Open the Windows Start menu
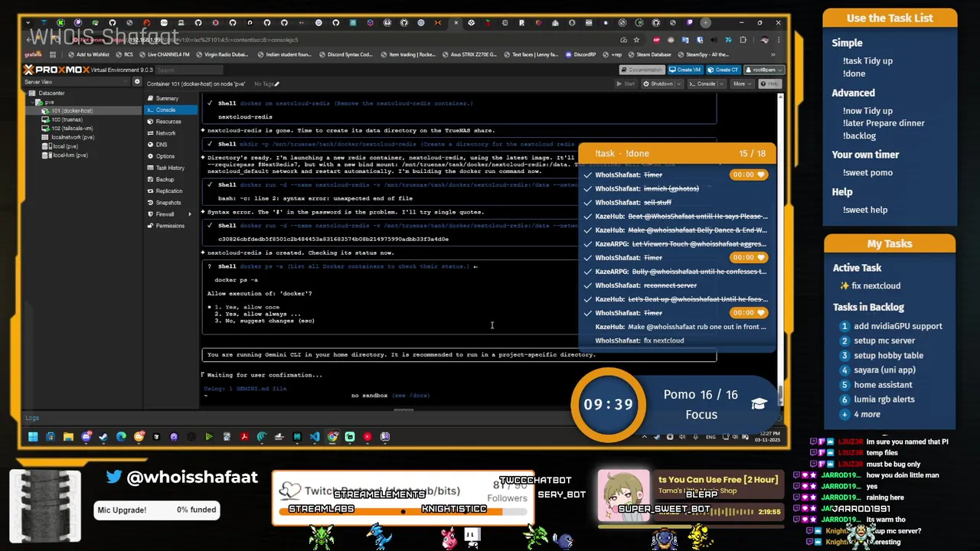 pyautogui.click(x=32, y=437)
